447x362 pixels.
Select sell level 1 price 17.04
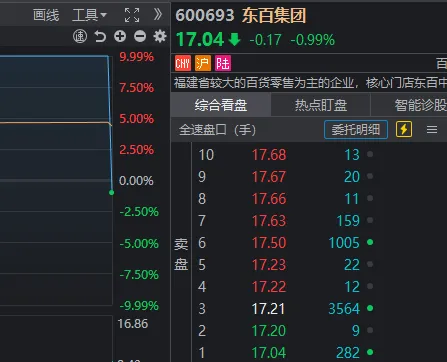click(269, 353)
